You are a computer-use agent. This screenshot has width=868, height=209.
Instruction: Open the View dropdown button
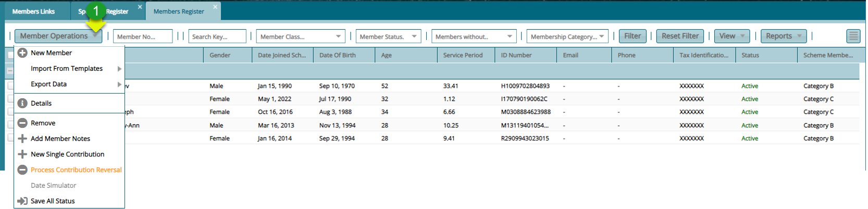coord(732,36)
